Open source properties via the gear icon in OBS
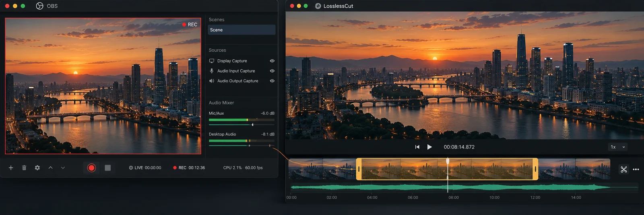Image resolution: width=644 pixels, height=215 pixels. point(37,168)
